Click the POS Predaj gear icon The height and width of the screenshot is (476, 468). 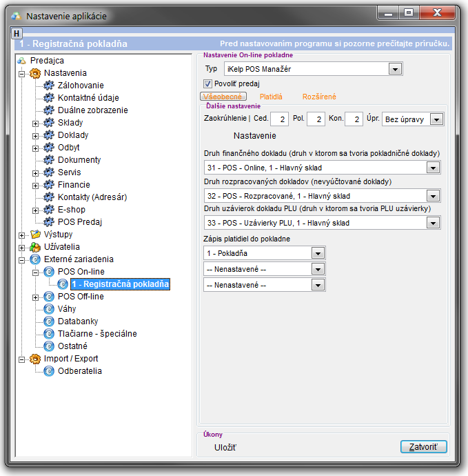(48, 222)
